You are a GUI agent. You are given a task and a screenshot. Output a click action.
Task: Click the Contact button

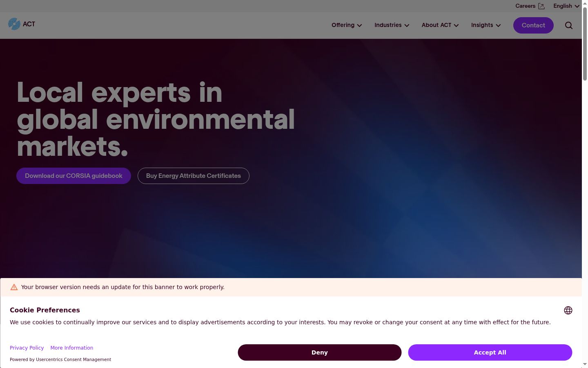[x=533, y=25]
